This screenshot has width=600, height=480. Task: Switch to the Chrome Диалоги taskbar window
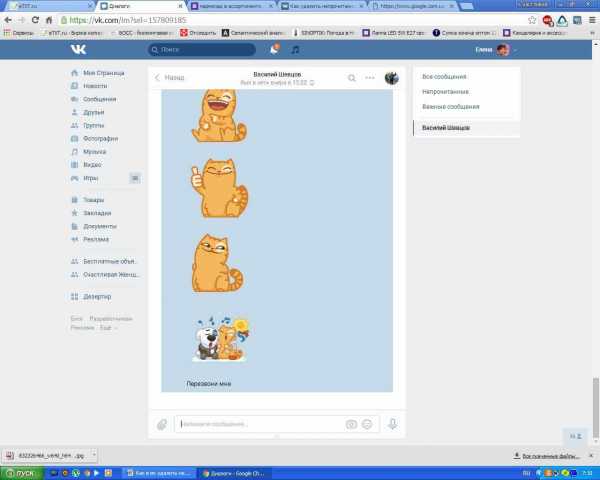(234, 473)
